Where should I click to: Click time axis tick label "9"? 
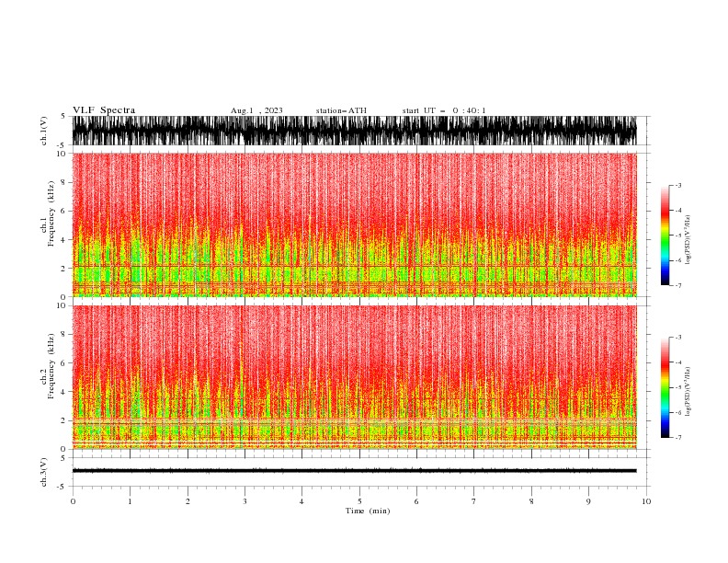coord(588,501)
